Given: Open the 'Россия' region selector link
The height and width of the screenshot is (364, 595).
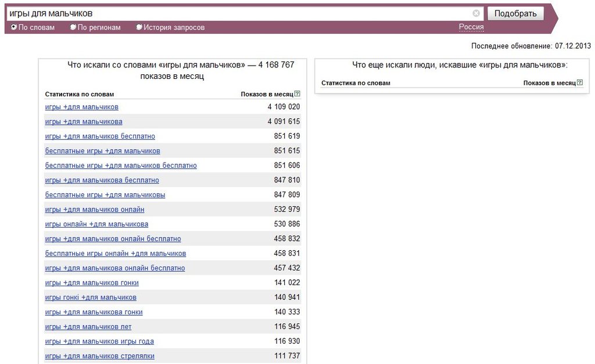Looking at the screenshot, I should 471,27.
